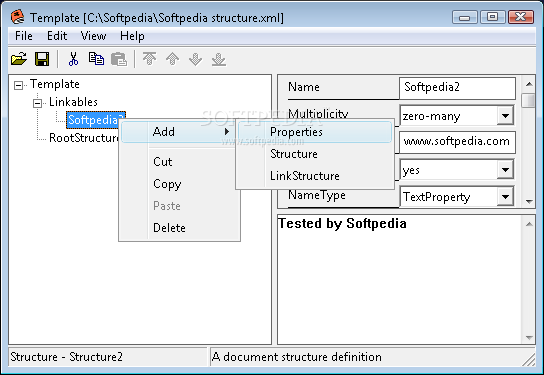Click the properties panel scroll up arrow
The image size is (544, 375).
click(529, 84)
